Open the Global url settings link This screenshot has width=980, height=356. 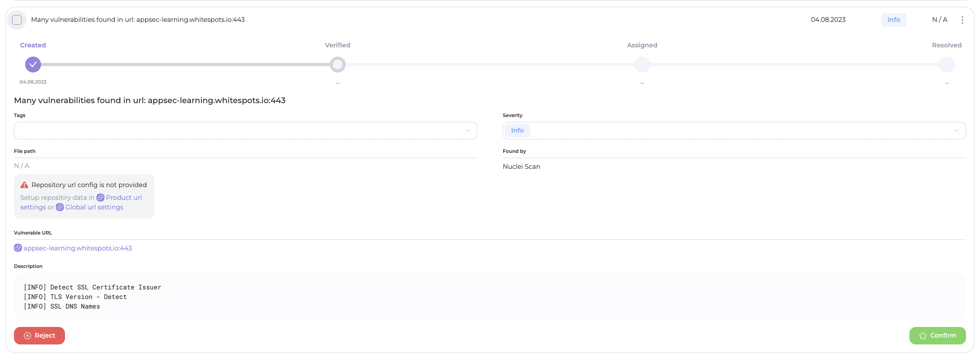click(x=94, y=207)
